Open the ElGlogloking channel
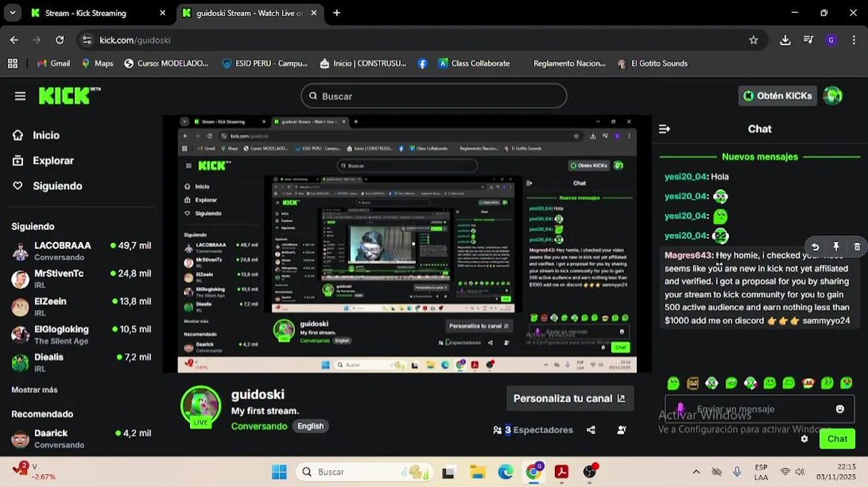This screenshot has width=868, height=487. [81, 334]
